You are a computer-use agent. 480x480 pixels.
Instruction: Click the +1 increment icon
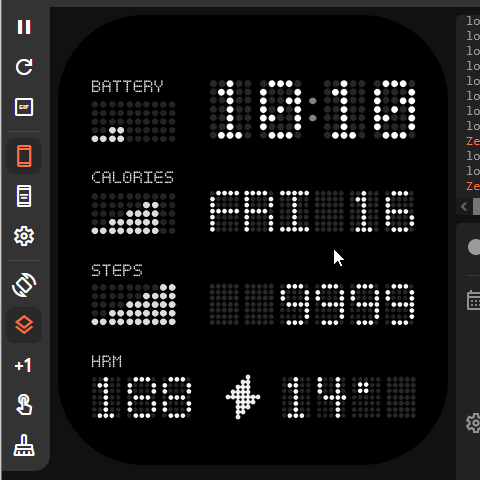(x=23, y=366)
